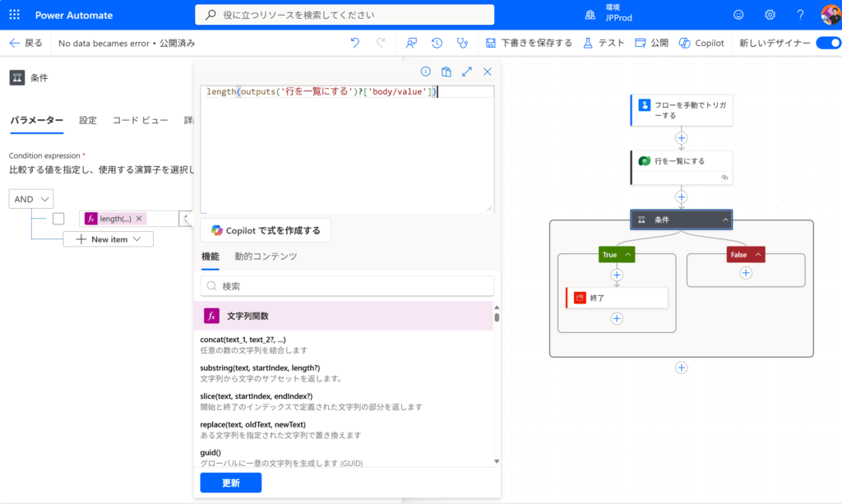
Task: Expand the expression editor to full size
Action: tap(467, 72)
